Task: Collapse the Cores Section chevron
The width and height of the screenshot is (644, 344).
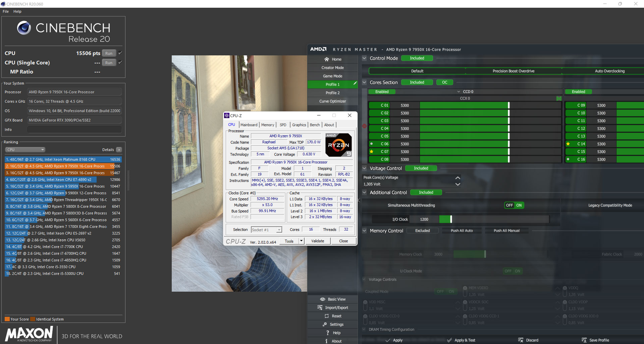Action: coord(364,82)
